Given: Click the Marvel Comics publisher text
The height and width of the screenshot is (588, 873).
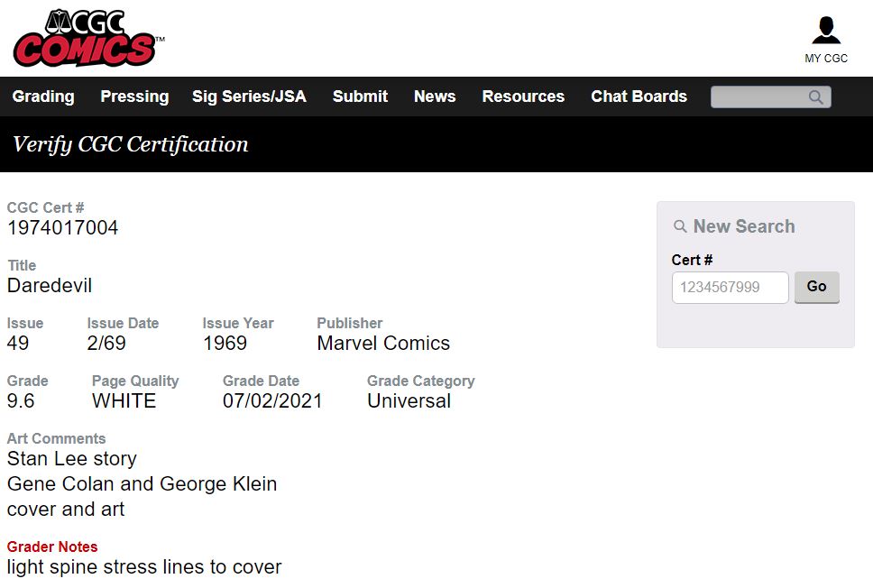Looking at the screenshot, I should 383,344.
